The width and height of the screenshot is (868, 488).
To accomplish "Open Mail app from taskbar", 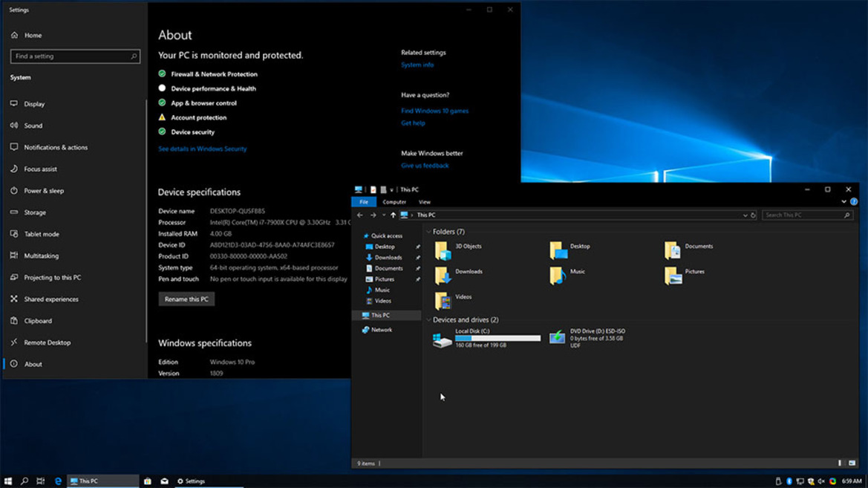I will click(x=164, y=481).
